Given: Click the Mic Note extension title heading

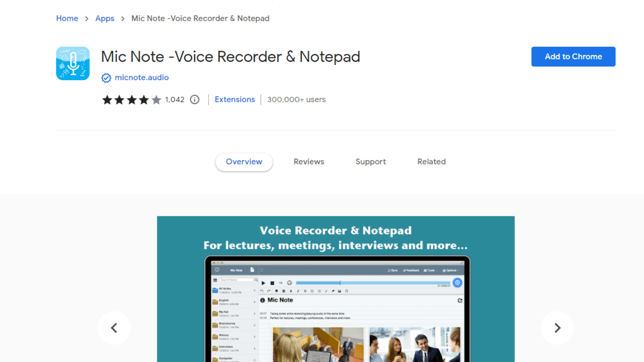Looking at the screenshot, I should click(x=231, y=57).
